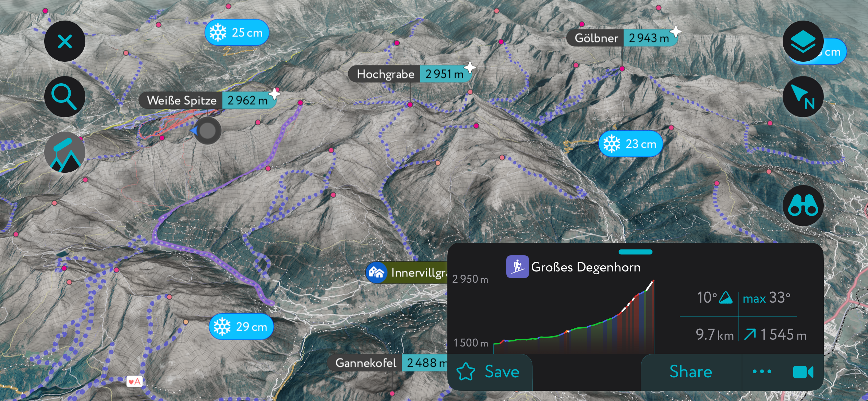The width and height of the screenshot is (868, 401).
Task: Tap the 29 cm snow depth badge
Action: click(x=241, y=327)
